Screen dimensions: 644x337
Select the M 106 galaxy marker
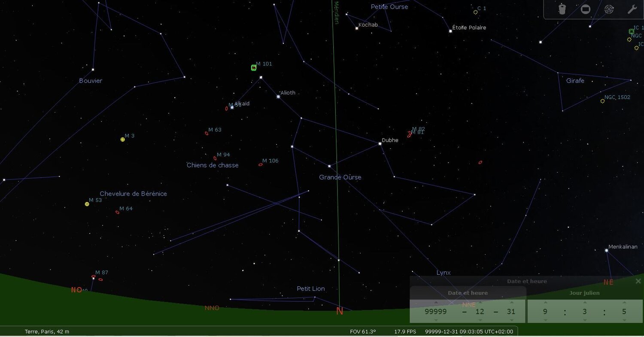(261, 164)
